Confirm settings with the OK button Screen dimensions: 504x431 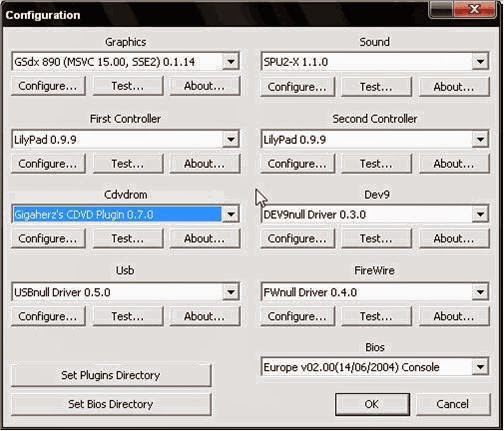pyautogui.click(x=372, y=404)
